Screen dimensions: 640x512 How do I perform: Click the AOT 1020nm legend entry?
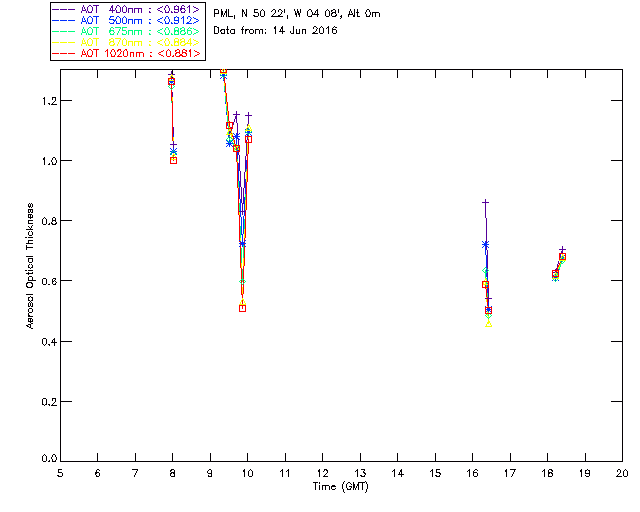(x=127, y=53)
